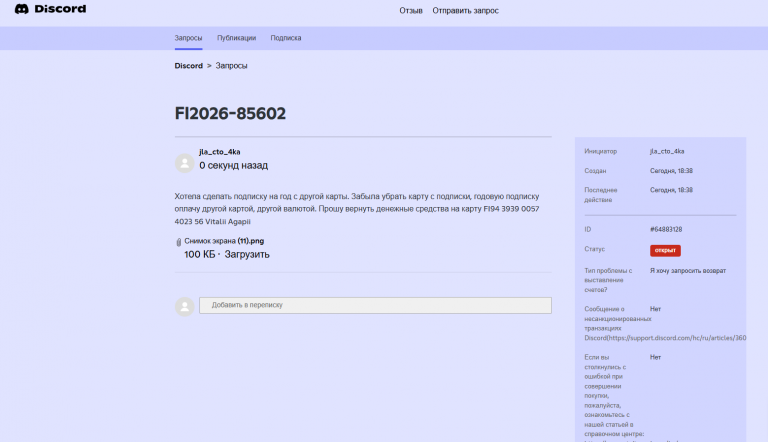This screenshot has width=768, height=442.
Task: Click the Загрузить download link
Action: (x=247, y=254)
